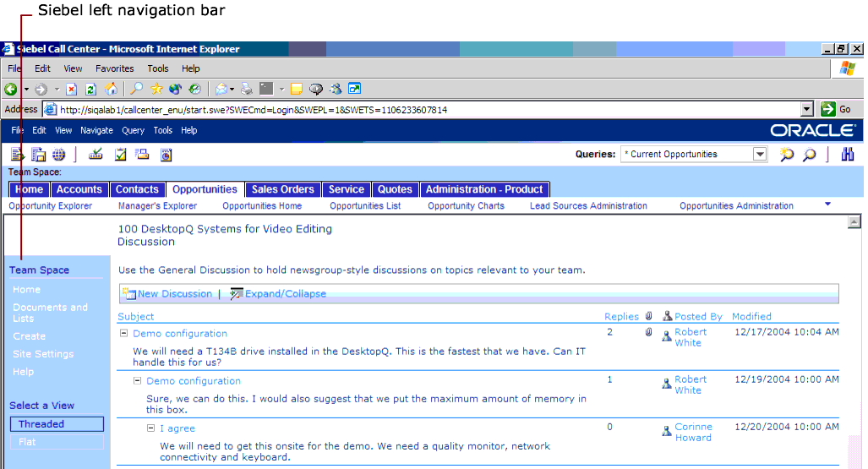The width and height of the screenshot is (868, 469).
Task: Click the browser Search magnifier icon
Action: point(136,89)
